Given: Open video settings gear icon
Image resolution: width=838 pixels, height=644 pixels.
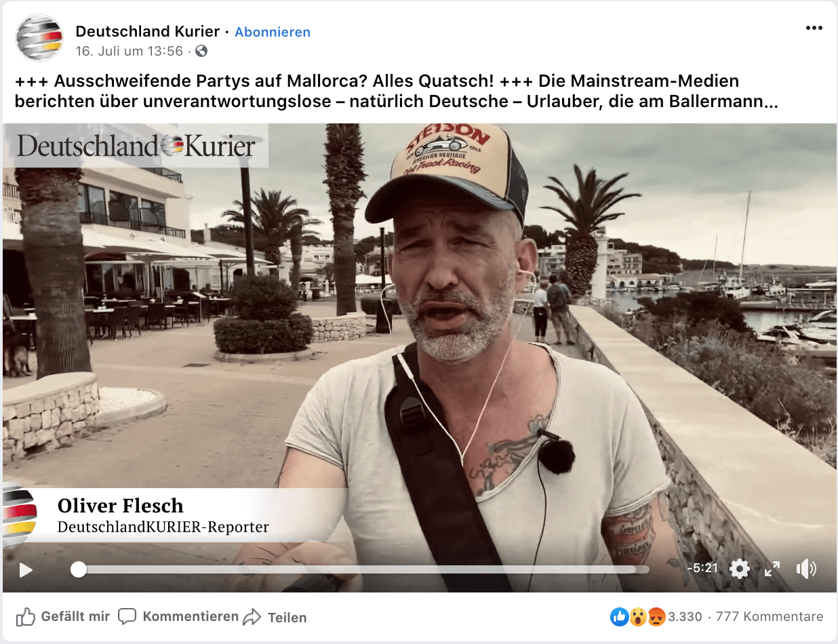Looking at the screenshot, I should [740, 569].
